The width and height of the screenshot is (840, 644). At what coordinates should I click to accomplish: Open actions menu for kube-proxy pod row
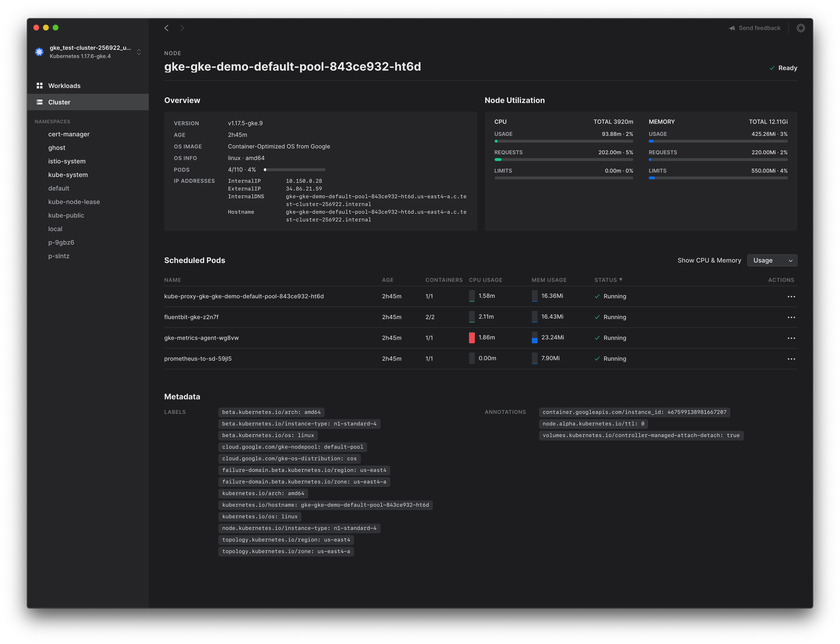click(x=791, y=297)
